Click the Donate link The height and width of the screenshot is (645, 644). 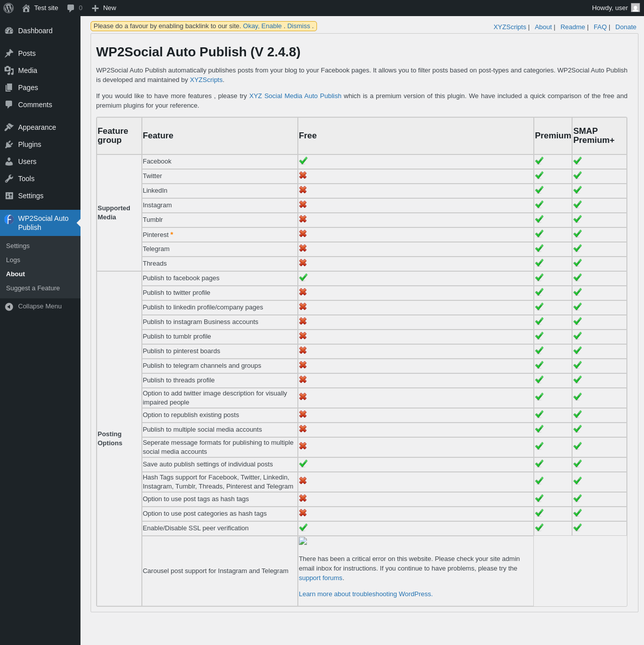click(x=625, y=27)
